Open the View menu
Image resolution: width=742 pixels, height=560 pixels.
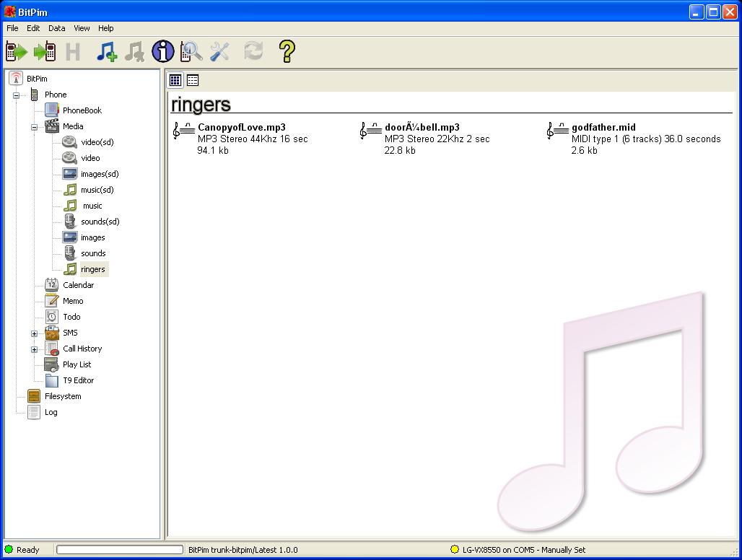pyautogui.click(x=82, y=28)
